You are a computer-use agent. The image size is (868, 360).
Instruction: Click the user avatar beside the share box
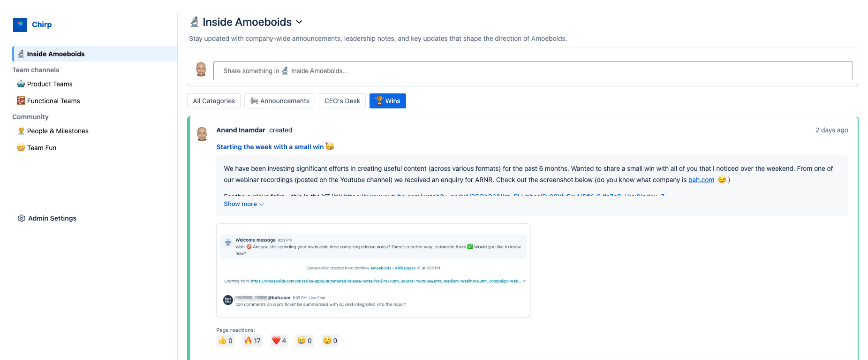(x=201, y=69)
